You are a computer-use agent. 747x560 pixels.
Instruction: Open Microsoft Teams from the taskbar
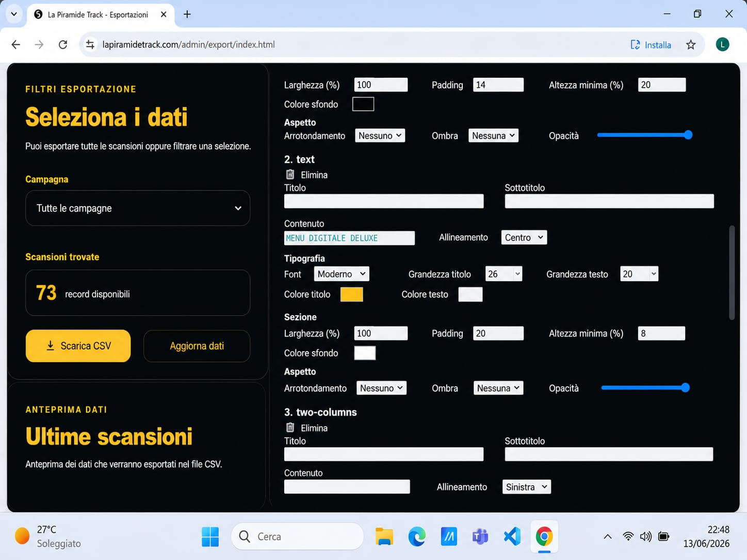[x=480, y=537]
